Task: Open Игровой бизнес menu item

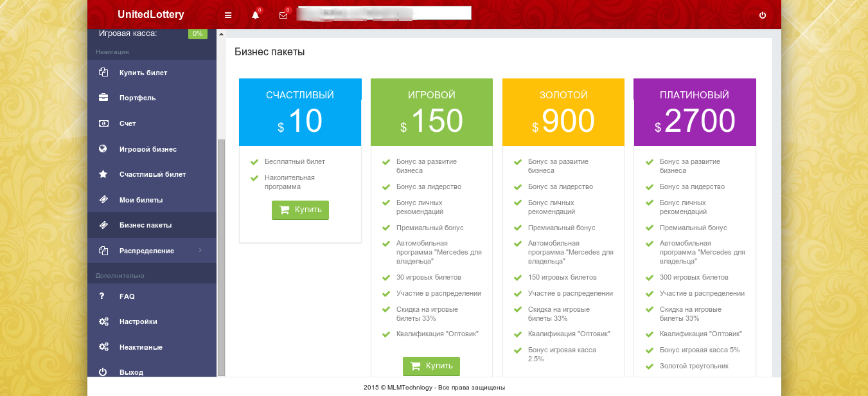Action: (152, 149)
